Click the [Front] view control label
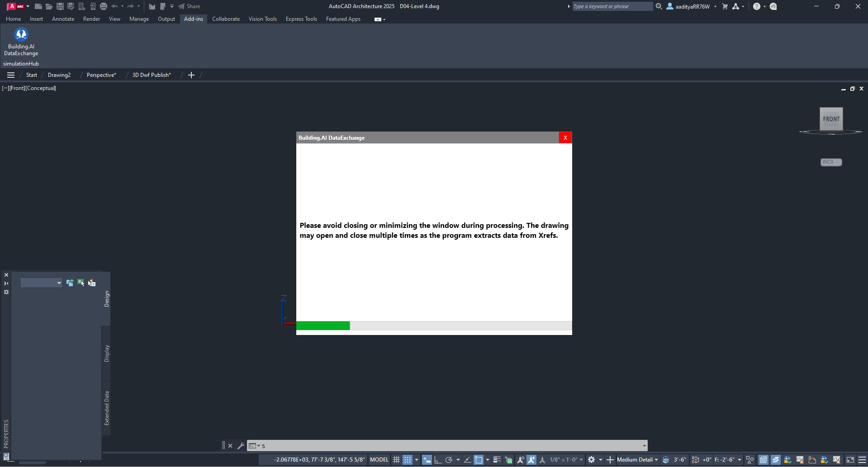868x467 pixels. click(x=17, y=88)
